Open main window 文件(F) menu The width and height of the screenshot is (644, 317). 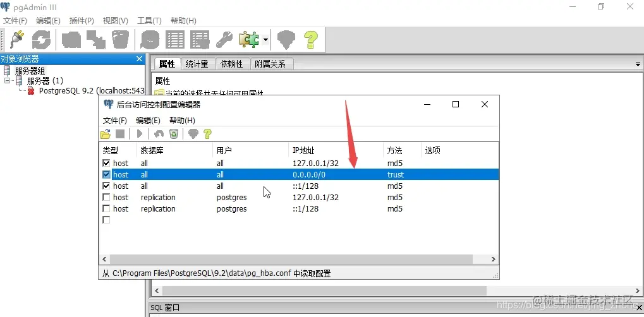pyautogui.click(x=15, y=21)
